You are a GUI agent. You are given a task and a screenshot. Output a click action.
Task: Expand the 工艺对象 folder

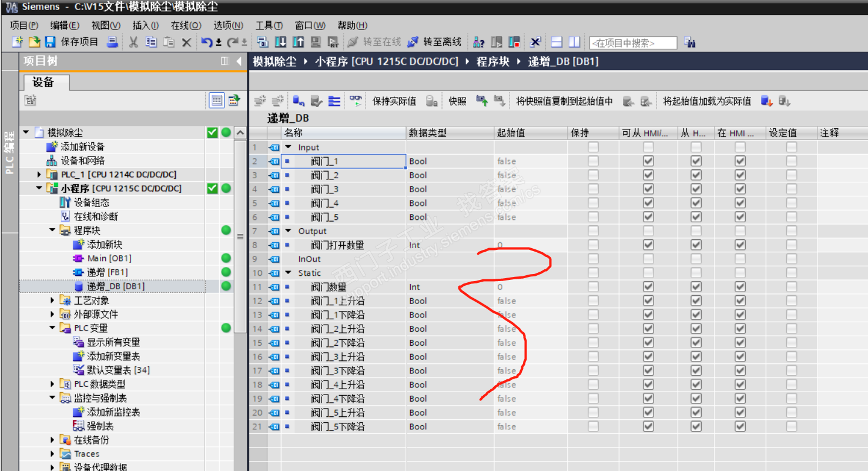click(x=53, y=300)
